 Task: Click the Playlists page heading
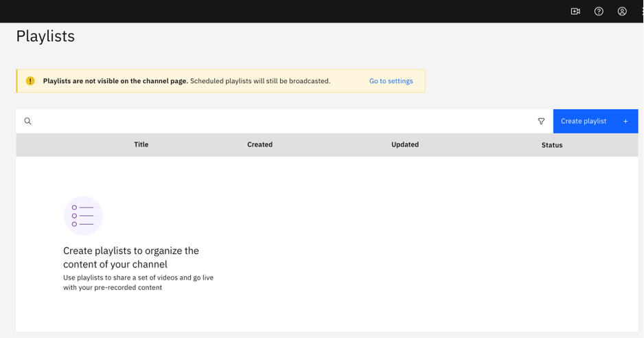click(45, 36)
